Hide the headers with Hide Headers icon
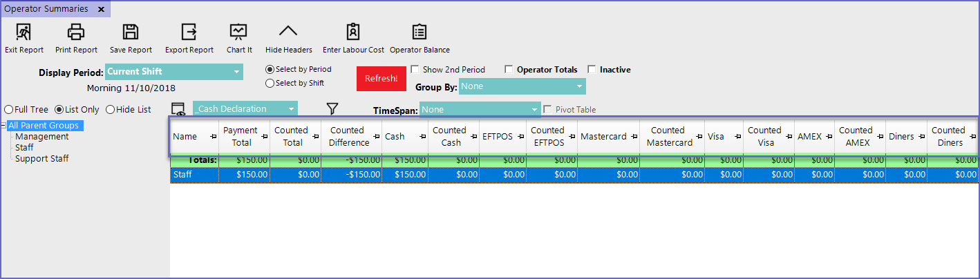The image size is (980, 279). pos(288,32)
